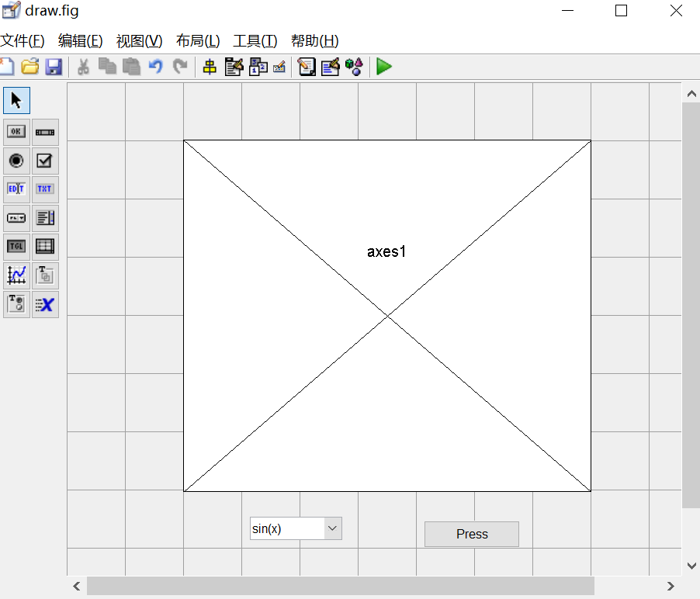Select the Press push button
The image size is (700, 599).
point(472,534)
